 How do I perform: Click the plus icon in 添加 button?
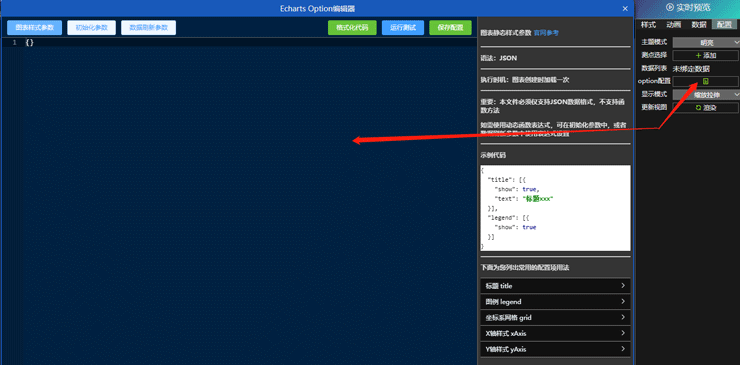[698, 55]
